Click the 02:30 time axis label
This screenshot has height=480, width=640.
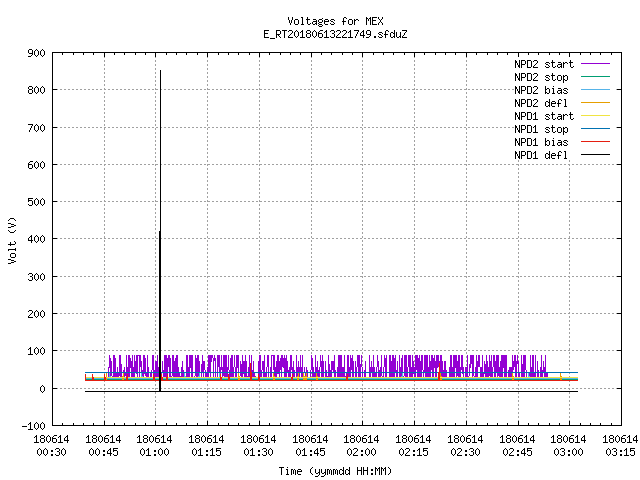[x=465, y=452]
